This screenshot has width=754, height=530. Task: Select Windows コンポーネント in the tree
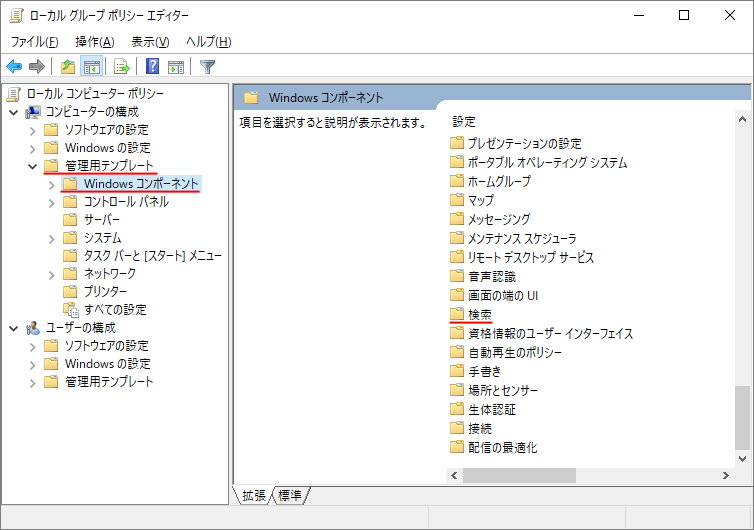[x=141, y=184]
